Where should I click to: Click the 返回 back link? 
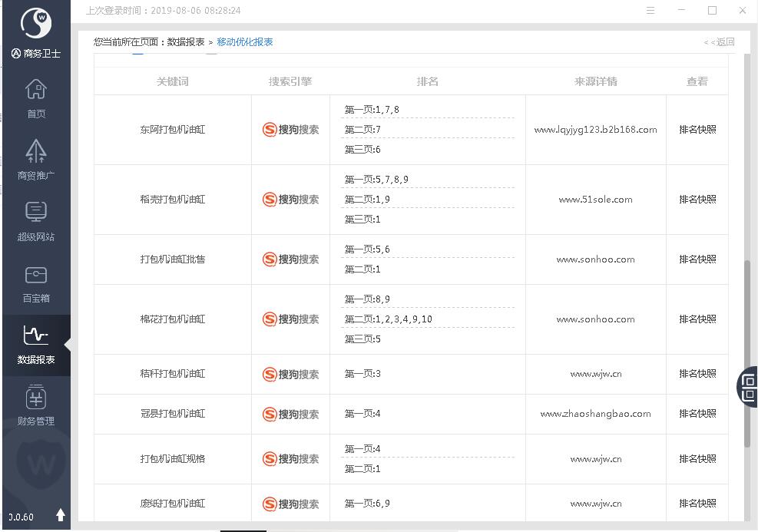720,42
